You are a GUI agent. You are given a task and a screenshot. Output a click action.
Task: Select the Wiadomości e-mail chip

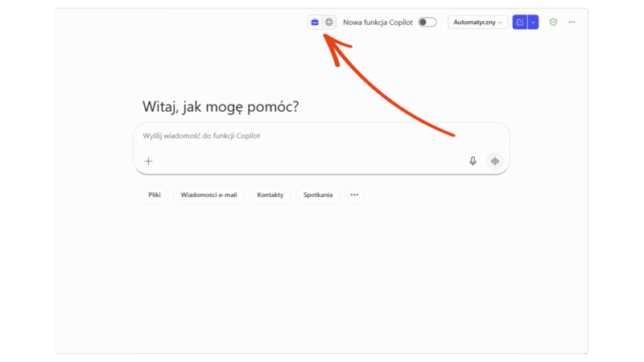point(208,195)
